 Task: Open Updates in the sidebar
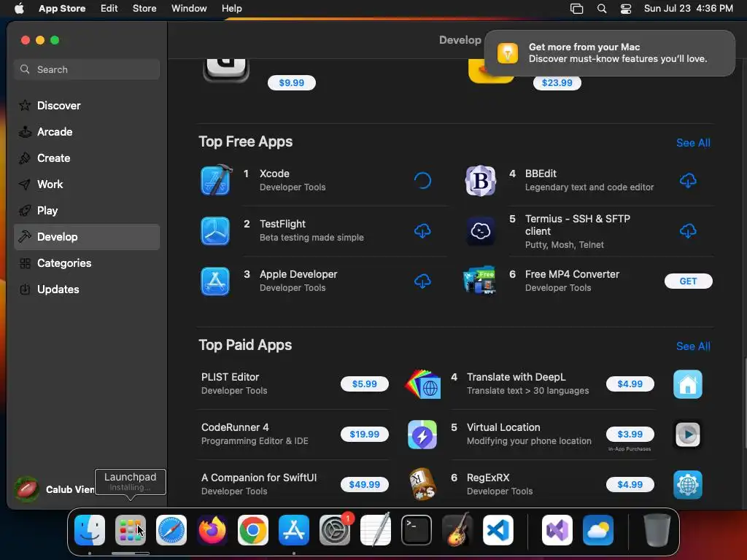(x=87, y=289)
